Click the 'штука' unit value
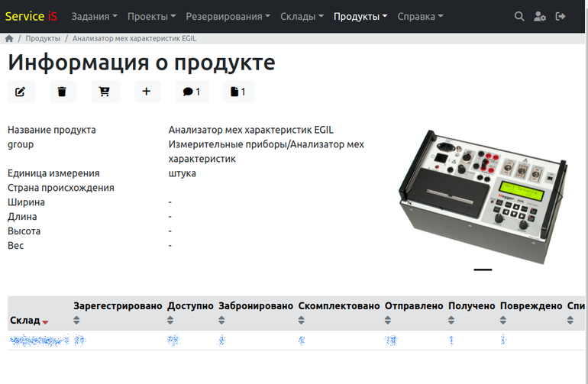588x384 pixels. click(182, 173)
